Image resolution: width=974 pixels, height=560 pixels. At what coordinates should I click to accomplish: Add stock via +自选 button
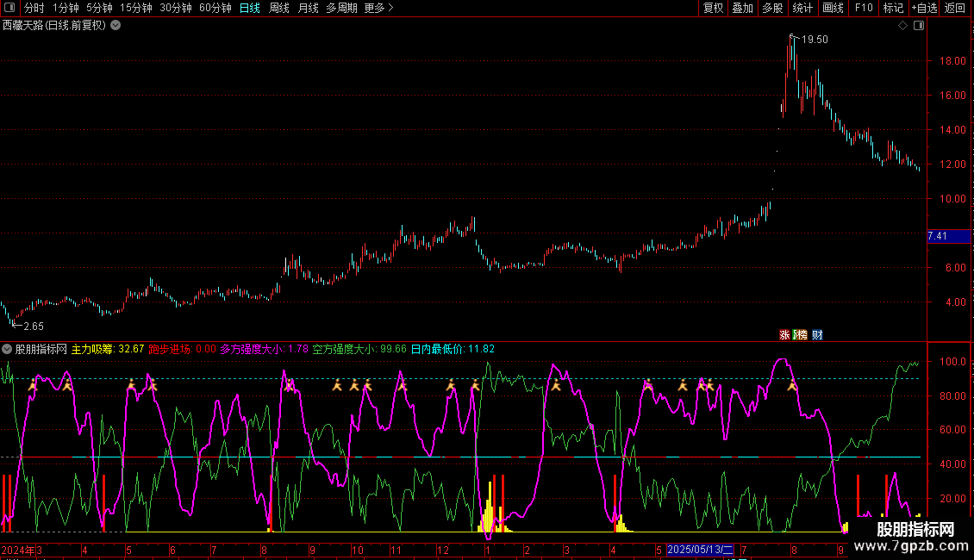(x=924, y=9)
